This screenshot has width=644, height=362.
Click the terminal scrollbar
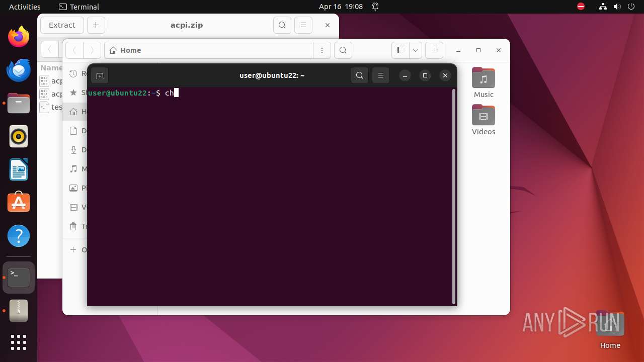coord(454,197)
